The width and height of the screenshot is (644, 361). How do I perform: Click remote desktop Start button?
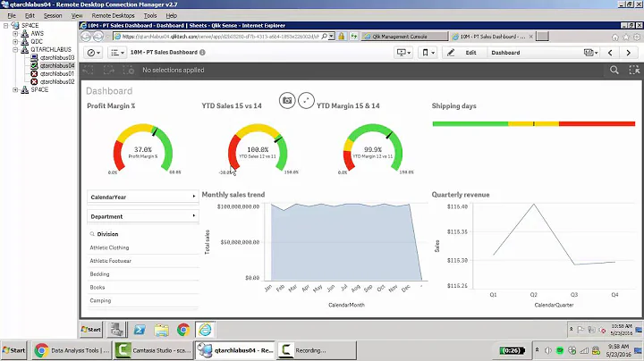[x=90, y=330]
